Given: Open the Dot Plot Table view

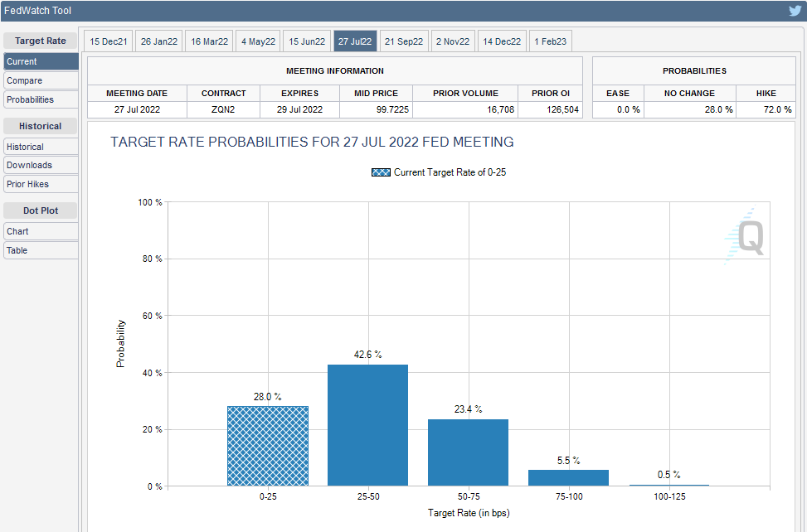Looking at the screenshot, I should tap(41, 250).
